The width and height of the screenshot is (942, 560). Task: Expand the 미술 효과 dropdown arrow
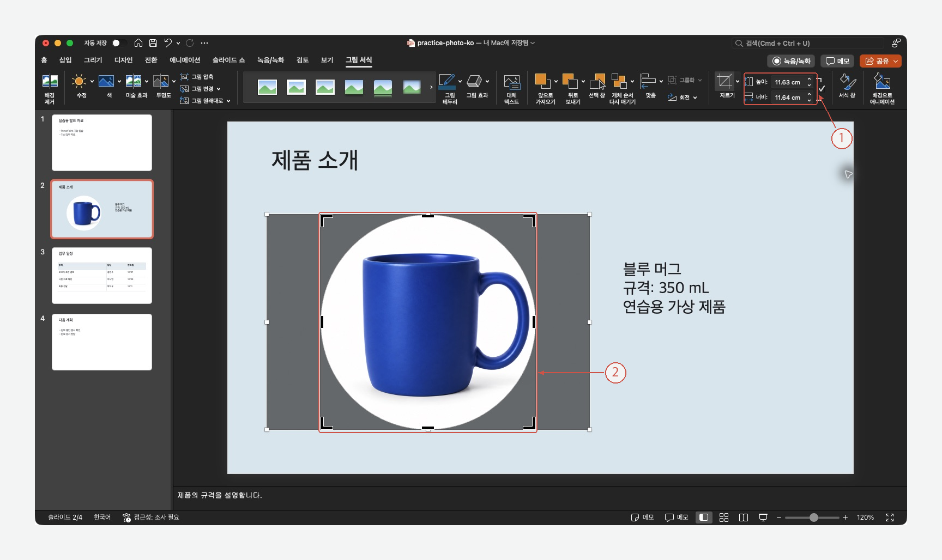click(146, 82)
